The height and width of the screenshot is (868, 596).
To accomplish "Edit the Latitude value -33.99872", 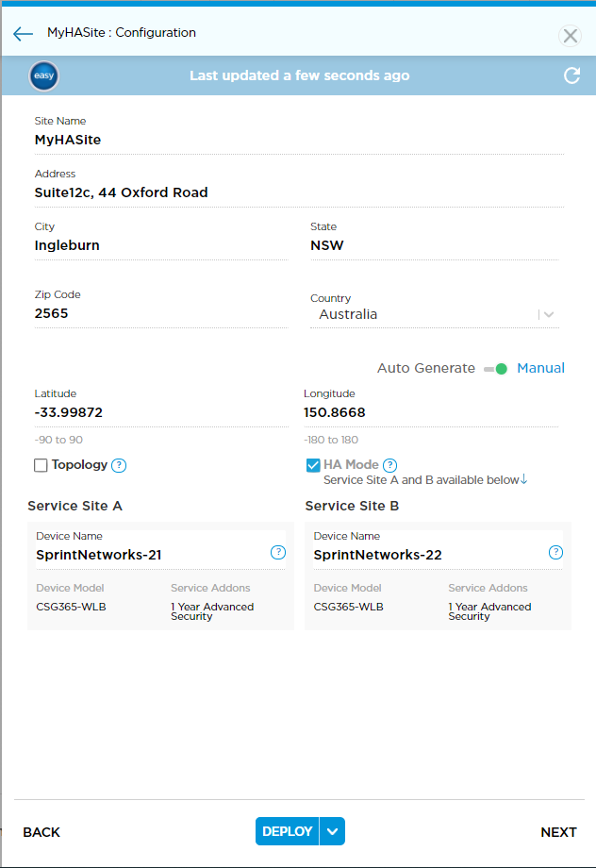I will coord(161,413).
